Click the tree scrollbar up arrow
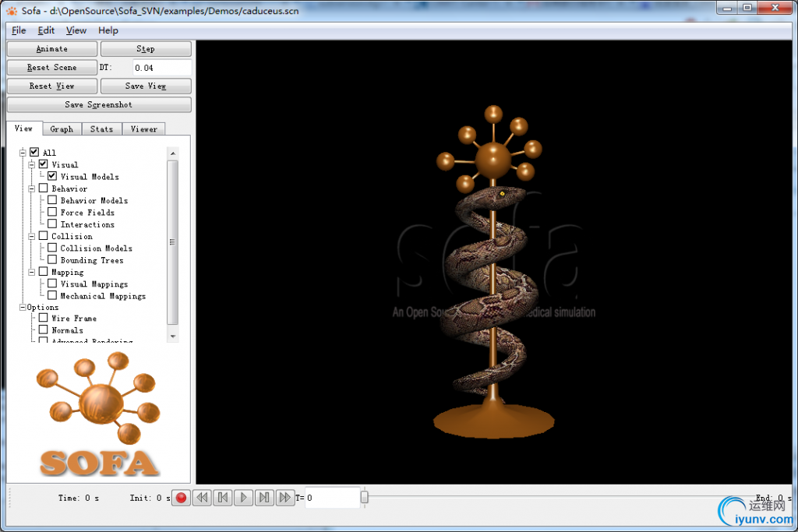This screenshot has height=532, width=798. pos(173,153)
